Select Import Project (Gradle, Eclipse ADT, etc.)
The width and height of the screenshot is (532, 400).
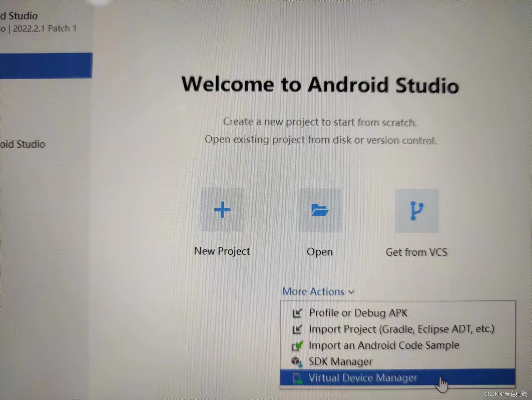click(398, 329)
